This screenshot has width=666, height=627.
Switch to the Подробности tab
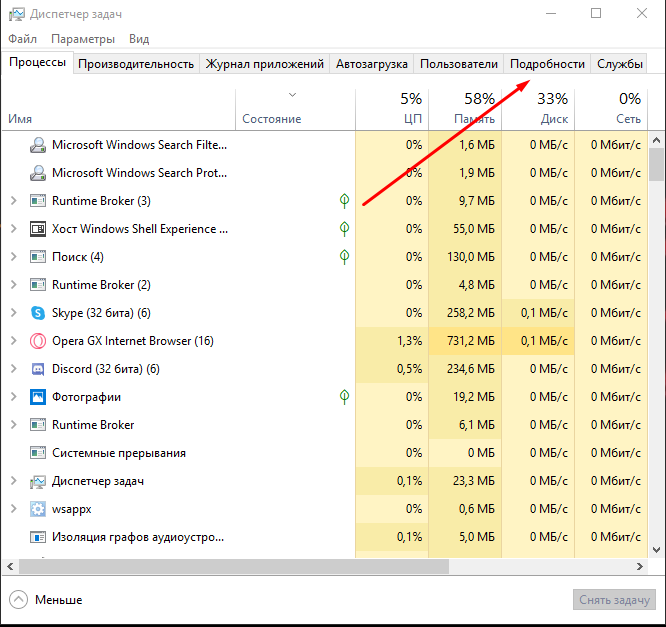click(x=547, y=64)
